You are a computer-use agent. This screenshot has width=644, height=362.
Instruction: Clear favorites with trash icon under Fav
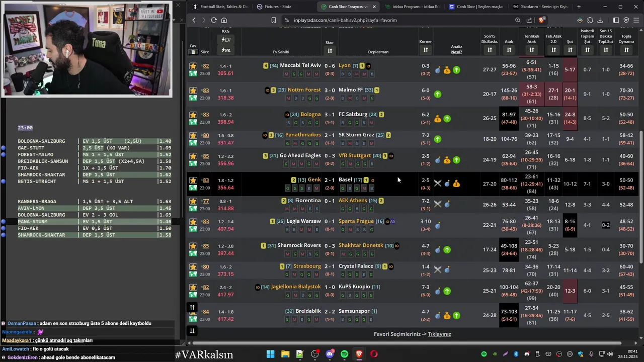coord(193,52)
